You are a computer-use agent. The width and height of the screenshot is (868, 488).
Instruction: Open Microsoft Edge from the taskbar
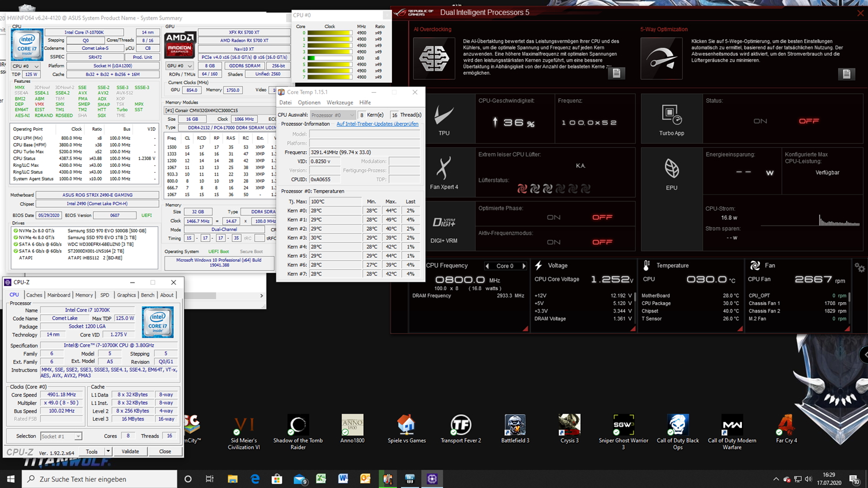click(x=255, y=479)
